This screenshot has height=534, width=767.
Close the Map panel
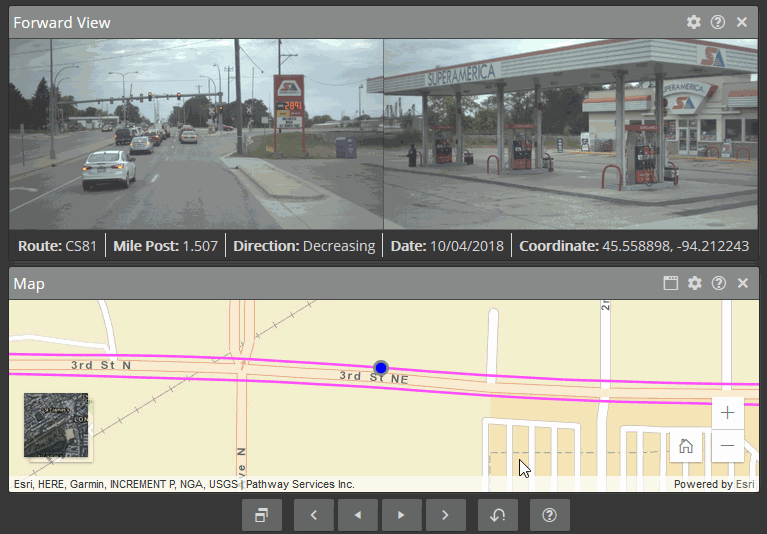click(742, 284)
